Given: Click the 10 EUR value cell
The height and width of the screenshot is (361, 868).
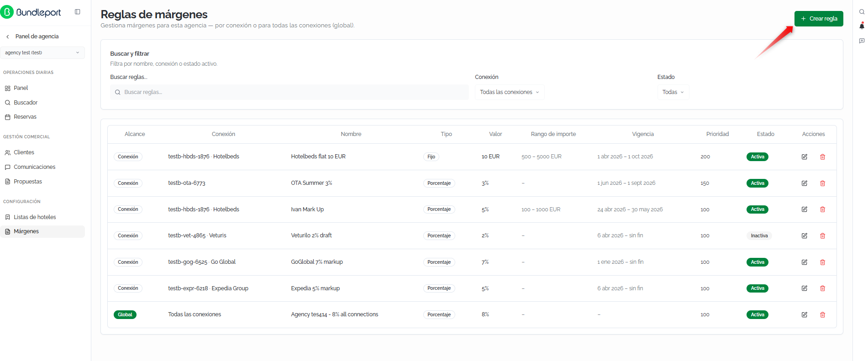Looking at the screenshot, I should coord(490,157).
